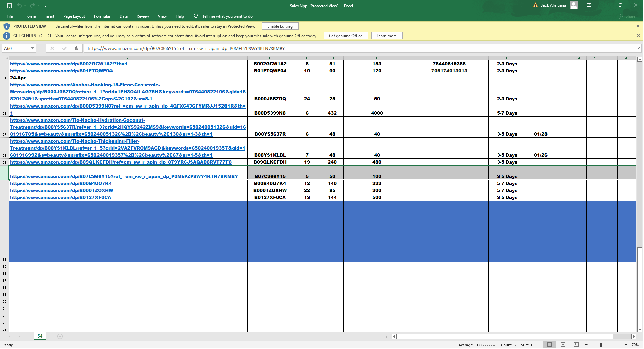Select the 24-Apr date cell
Screen dimensions: 644x349
coord(128,78)
